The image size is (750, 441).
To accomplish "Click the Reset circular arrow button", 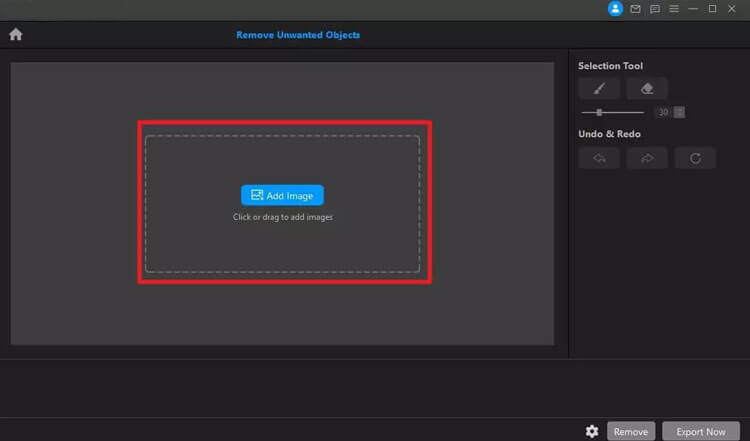I will 695,158.
